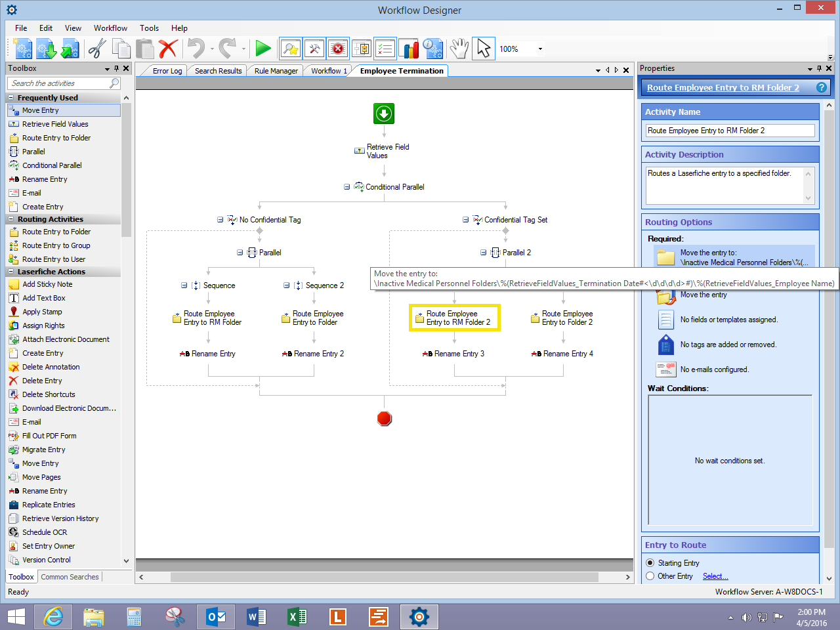Viewport: 840px width, 630px height.
Task: Click the red X delete toolbar icon
Action: 168,49
